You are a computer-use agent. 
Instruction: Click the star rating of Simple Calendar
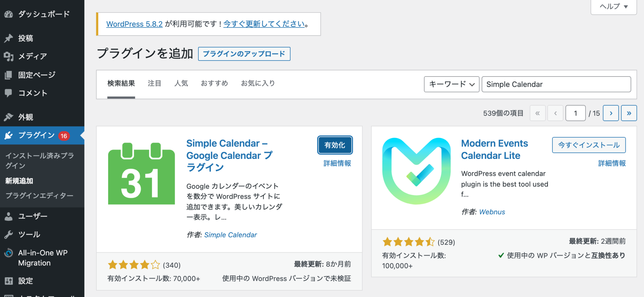(x=134, y=265)
